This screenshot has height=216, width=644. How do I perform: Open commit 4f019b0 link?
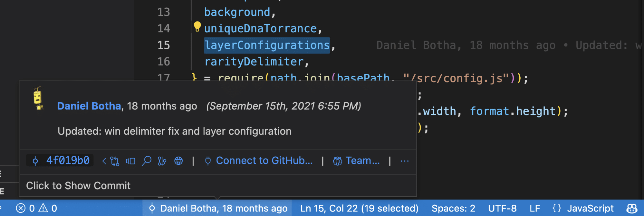pos(60,161)
